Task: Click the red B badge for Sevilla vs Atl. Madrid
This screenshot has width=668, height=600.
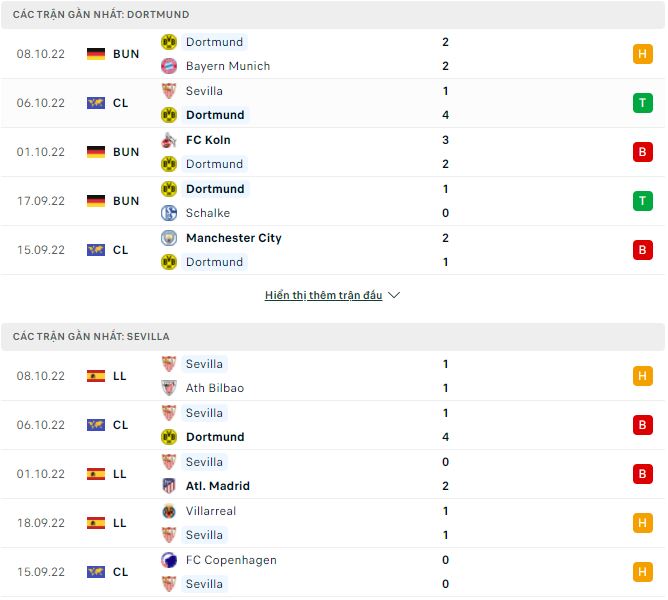Action: (642, 474)
